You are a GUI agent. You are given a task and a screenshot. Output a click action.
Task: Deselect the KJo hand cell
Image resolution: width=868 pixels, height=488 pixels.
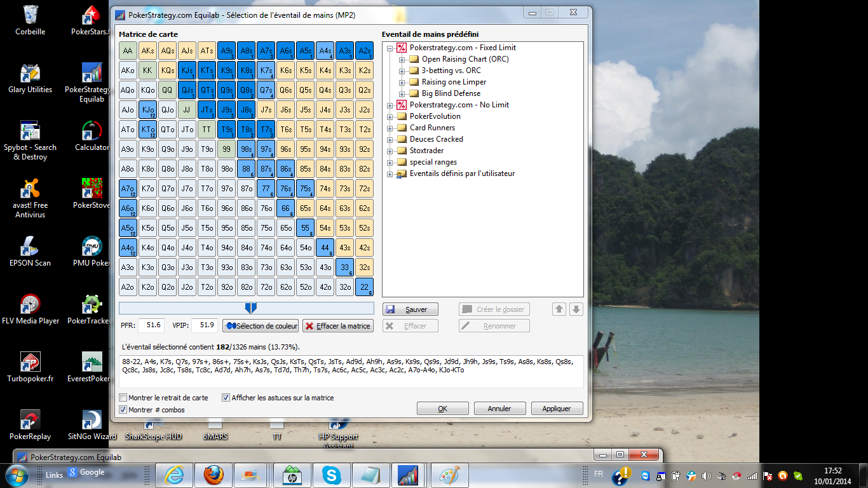[147, 109]
